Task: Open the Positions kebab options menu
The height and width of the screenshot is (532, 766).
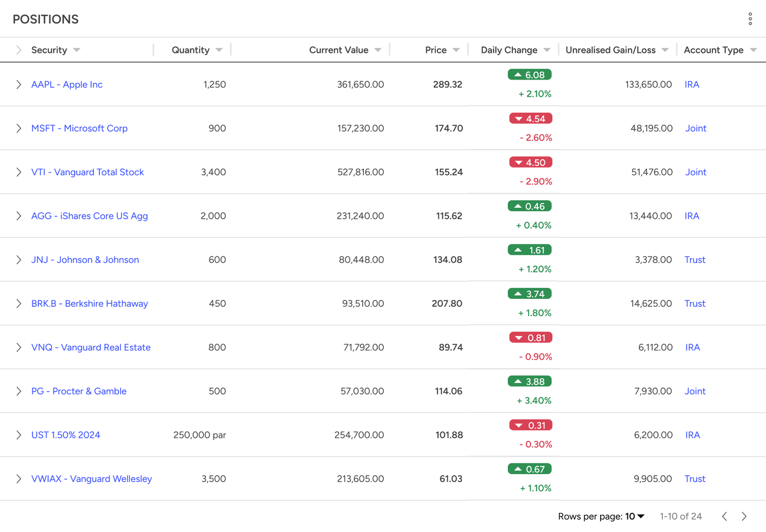Action: [x=750, y=19]
